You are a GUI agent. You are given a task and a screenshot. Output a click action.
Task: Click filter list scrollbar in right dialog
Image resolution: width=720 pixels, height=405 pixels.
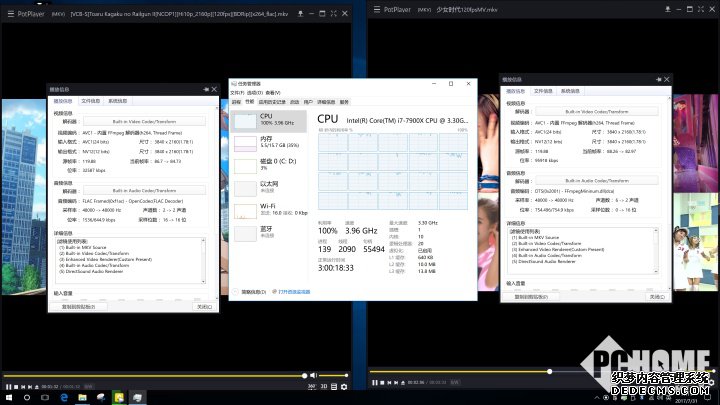pos(656,251)
